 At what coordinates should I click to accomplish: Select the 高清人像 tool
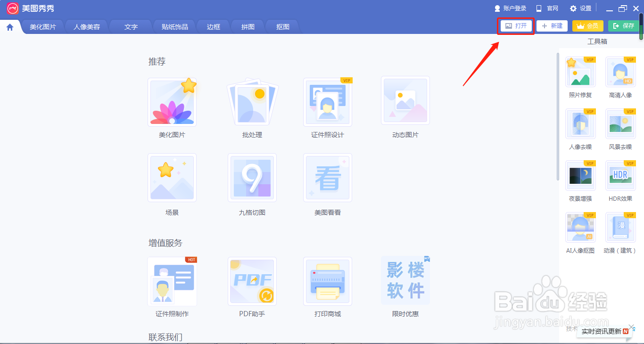pyautogui.click(x=620, y=72)
